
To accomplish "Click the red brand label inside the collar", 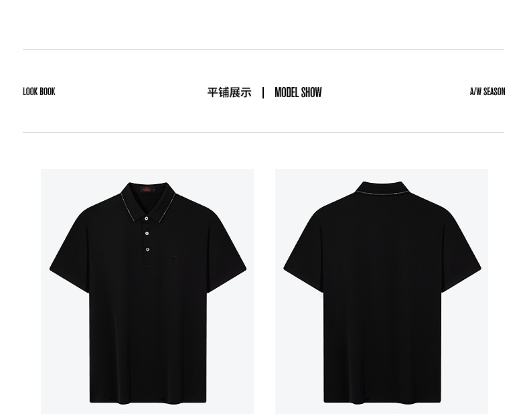I will [147, 190].
